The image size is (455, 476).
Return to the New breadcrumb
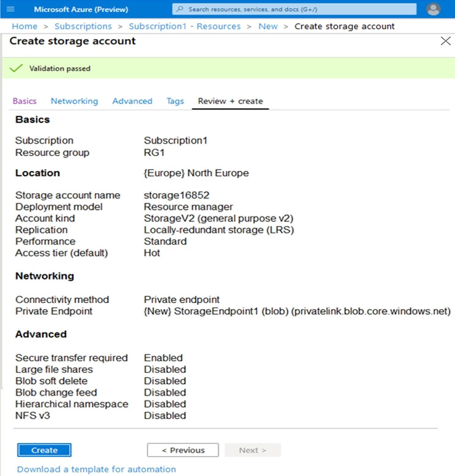click(x=268, y=26)
